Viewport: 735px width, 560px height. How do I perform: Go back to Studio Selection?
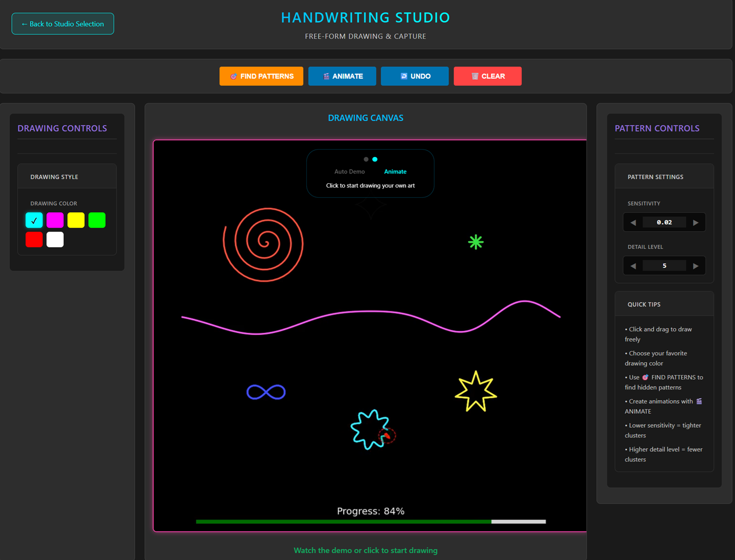coord(63,24)
